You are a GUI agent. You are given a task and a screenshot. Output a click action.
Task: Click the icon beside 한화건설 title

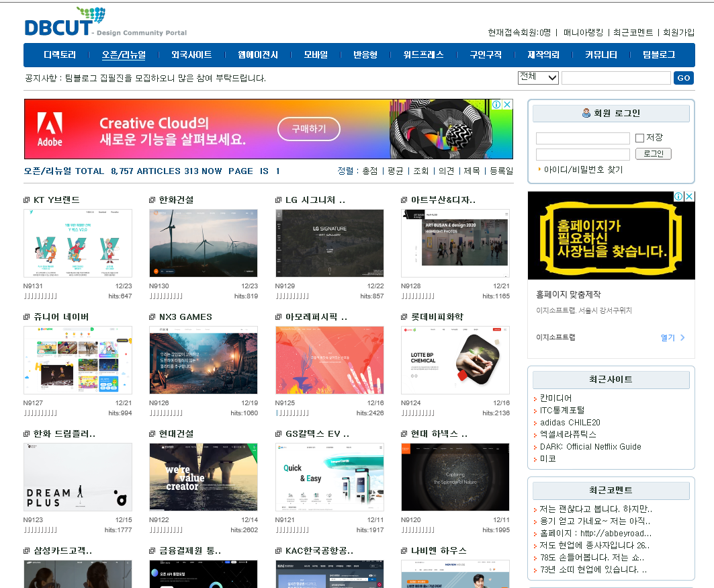pos(152,200)
